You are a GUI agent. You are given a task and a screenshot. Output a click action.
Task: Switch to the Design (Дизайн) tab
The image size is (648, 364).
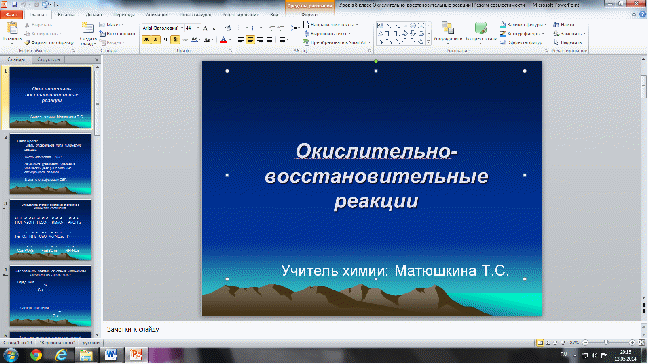point(94,14)
